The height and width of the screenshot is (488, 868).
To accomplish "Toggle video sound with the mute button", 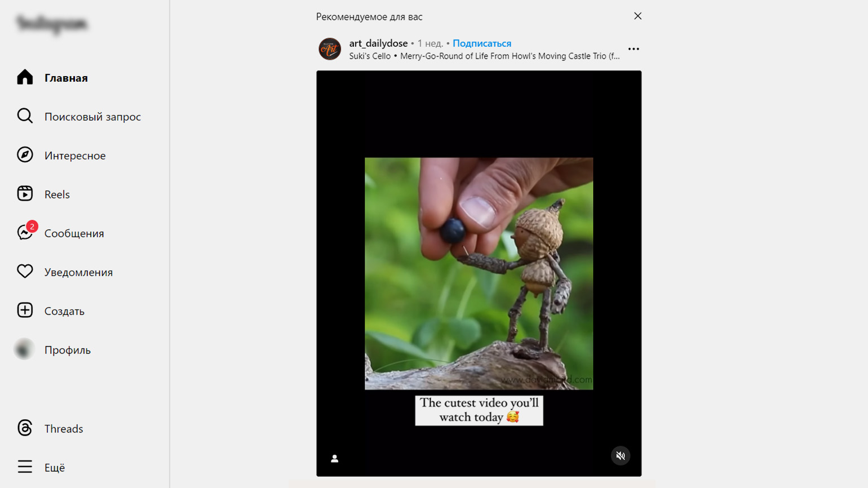I will [621, 456].
